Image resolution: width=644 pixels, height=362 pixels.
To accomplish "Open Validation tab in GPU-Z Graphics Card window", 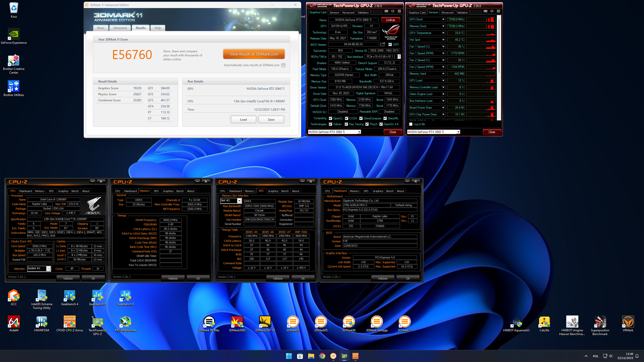I will 363,12.
